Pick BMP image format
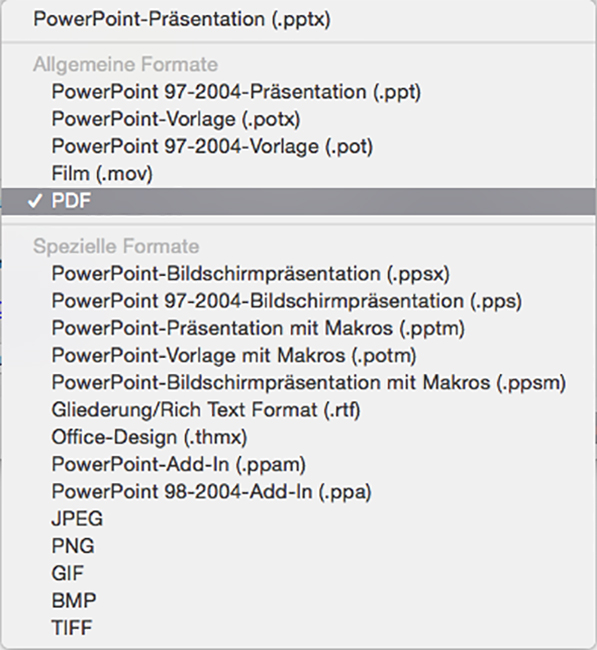Image resolution: width=597 pixels, height=650 pixels. click(x=298, y=601)
